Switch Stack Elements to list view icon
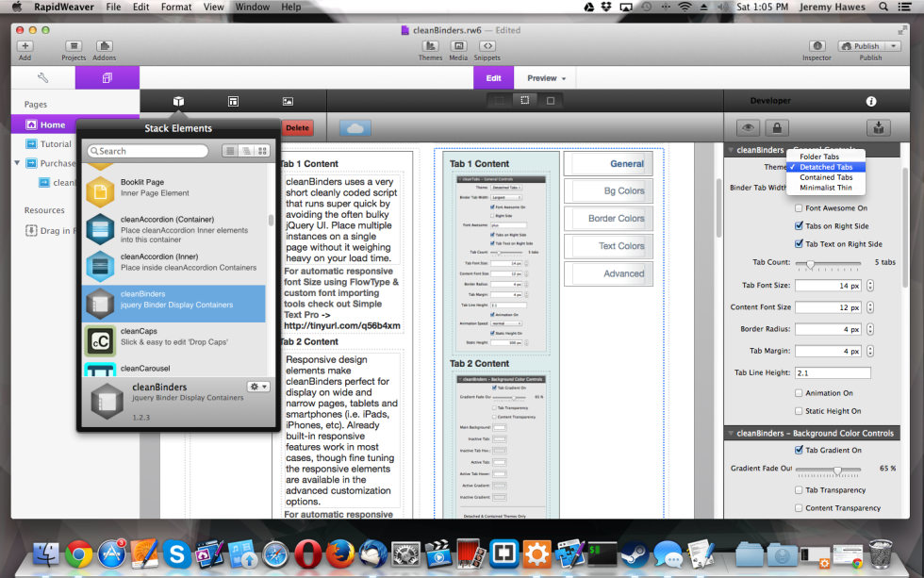Image resolution: width=924 pixels, height=578 pixels. (x=230, y=151)
